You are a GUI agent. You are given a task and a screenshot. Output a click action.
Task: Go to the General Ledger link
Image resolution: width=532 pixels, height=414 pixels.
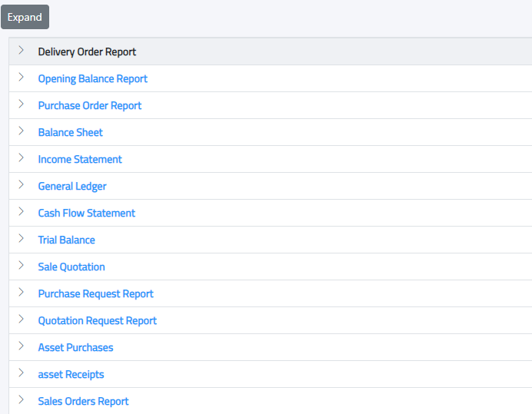[x=72, y=187]
